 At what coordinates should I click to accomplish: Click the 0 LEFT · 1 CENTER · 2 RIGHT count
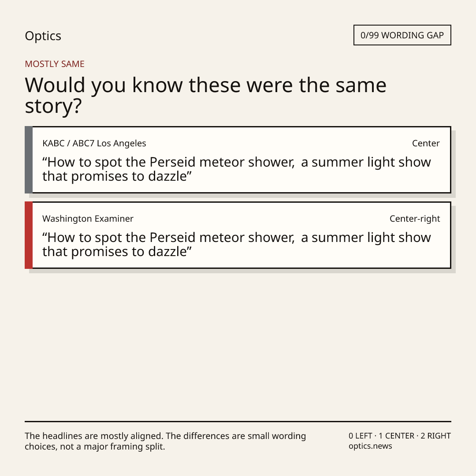(x=399, y=436)
